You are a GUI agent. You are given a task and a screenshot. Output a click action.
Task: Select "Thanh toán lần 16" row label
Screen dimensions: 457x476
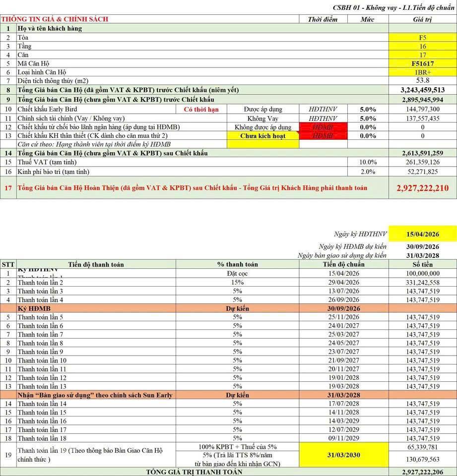(x=42, y=421)
